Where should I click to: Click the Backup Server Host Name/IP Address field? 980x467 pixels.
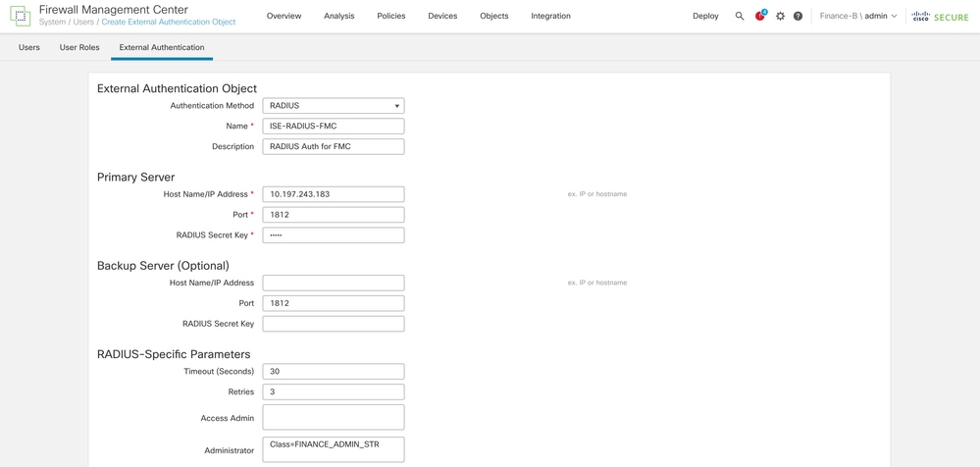pyautogui.click(x=334, y=284)
